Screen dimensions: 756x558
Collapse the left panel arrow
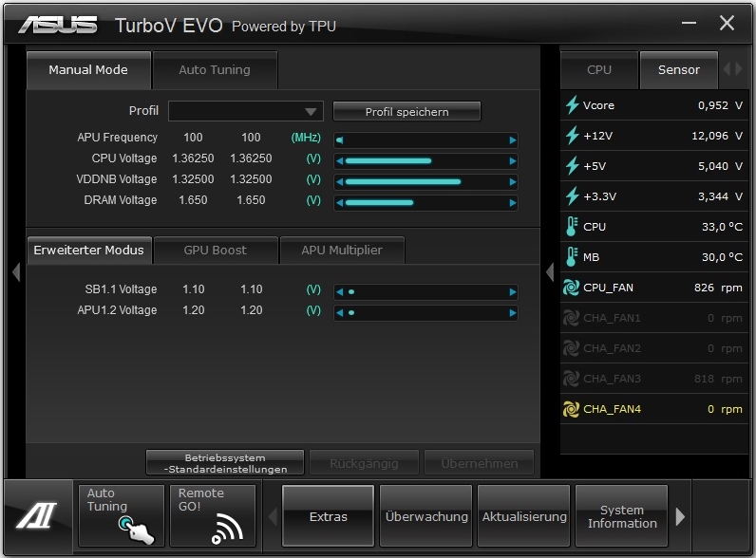(16, 272)
